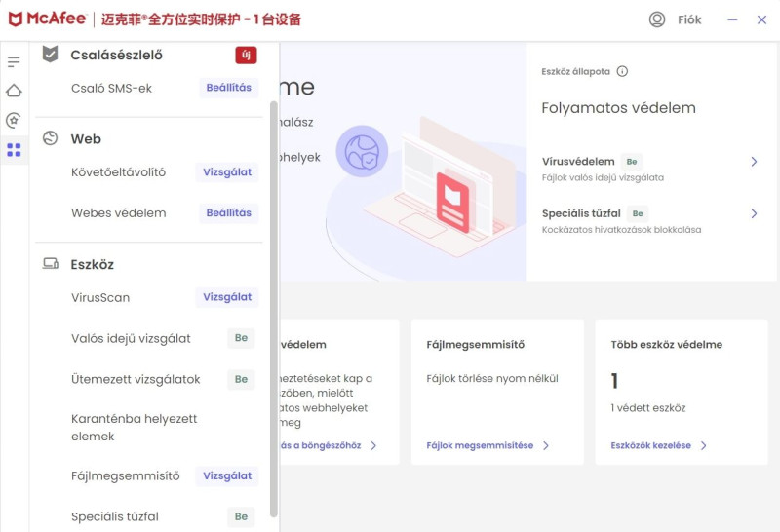780x532 pixels.
Task: Click Be badge next to Speciális tűzfal panel
Action: coord(638,213)
